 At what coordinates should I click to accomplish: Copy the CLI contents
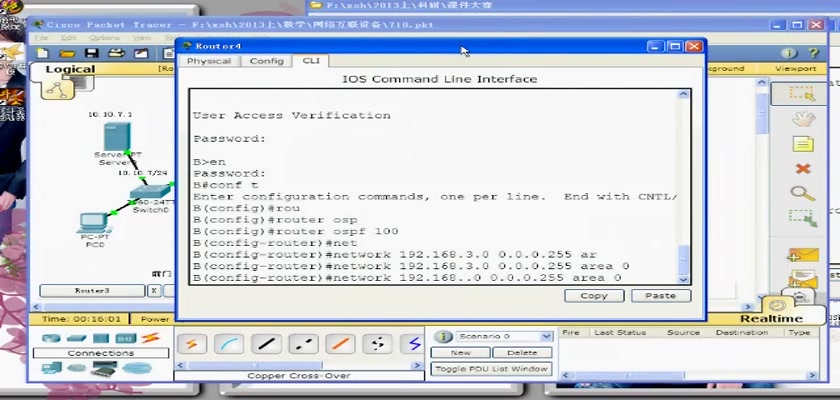click(594, 296)
